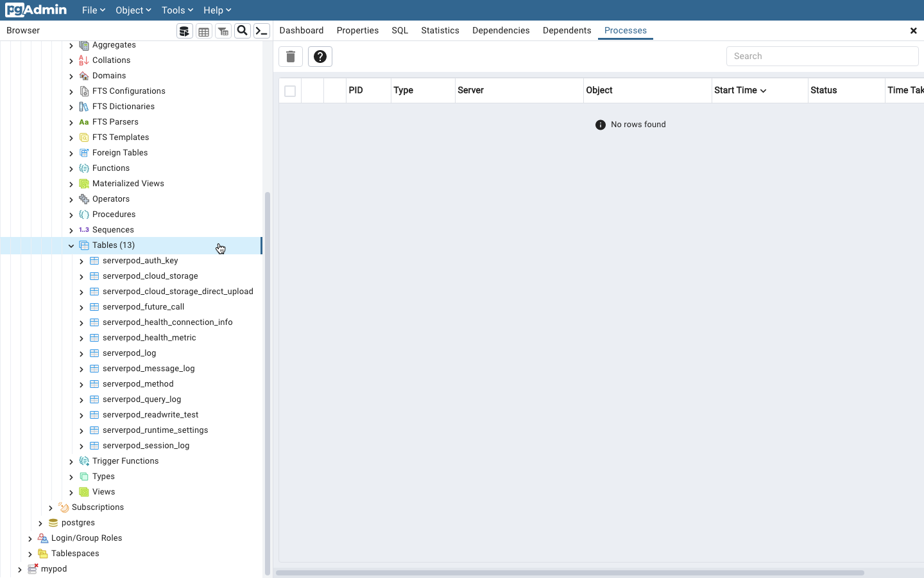The height and width of the screenshot is (578, 924).
Task: Click the pgAdmin logo
Action: pyautogui.click(x=36, y=10)
